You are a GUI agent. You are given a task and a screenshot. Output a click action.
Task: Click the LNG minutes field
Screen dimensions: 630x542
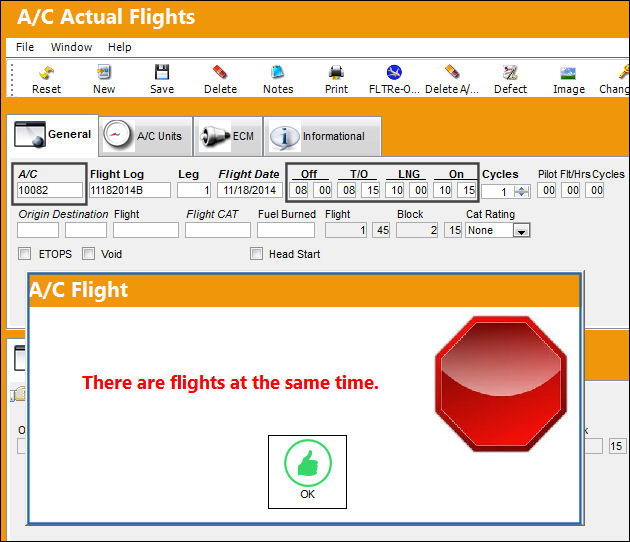tap(419, 190)
